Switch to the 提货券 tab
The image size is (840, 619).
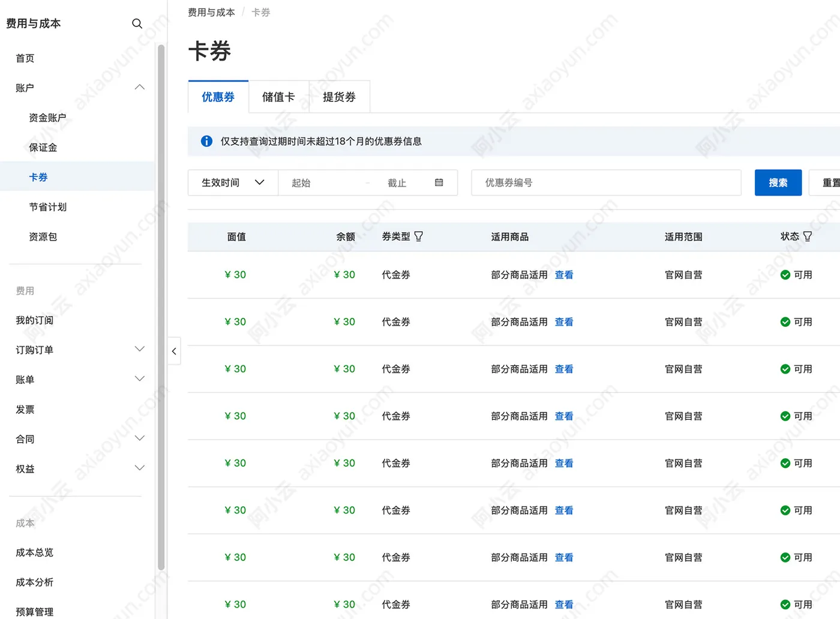[339, 97]
